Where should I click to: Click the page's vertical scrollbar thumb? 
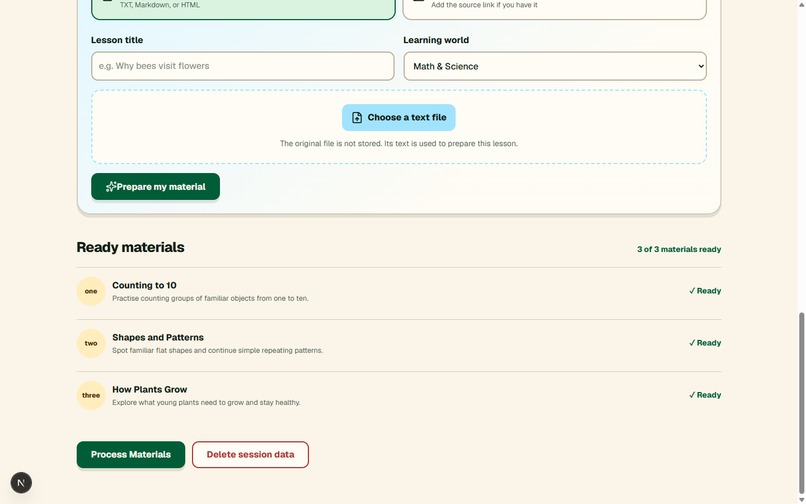[801, 404]
